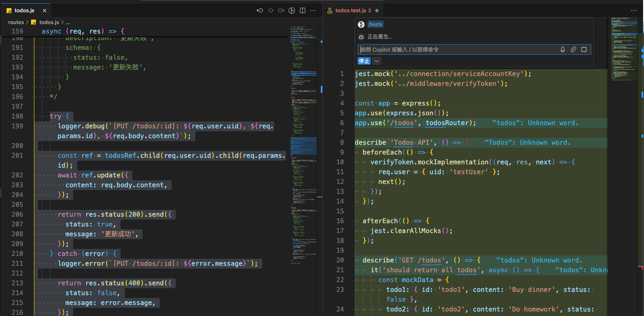Close the todos.js tab
644x316 pixels.
[x=45, y=11]
